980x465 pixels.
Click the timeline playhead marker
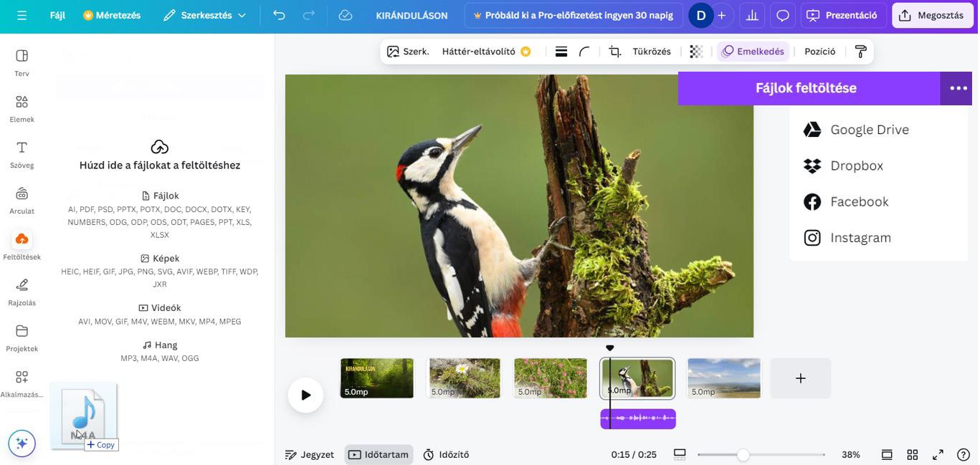click(610, 348)
